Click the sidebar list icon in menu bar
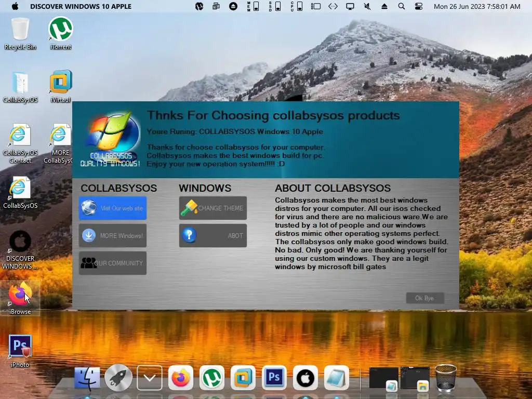This screenshot has width=532, height=399. pos(315,6)
